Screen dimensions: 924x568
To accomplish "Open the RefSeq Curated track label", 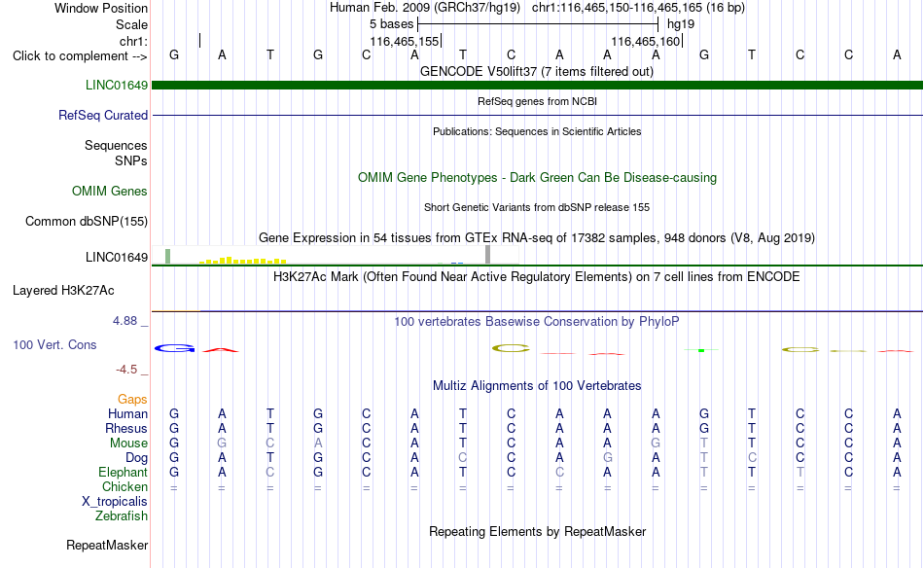I will [102, 115].
